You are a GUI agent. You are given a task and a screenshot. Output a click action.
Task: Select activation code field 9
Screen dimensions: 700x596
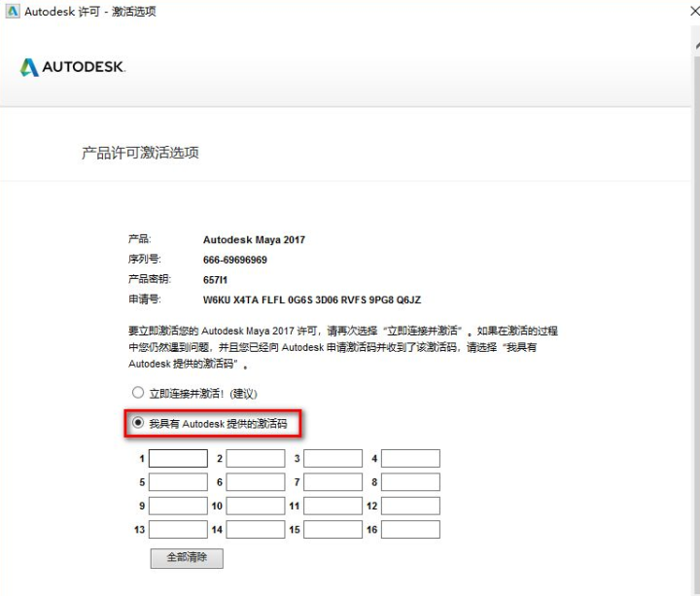point(178,506)
